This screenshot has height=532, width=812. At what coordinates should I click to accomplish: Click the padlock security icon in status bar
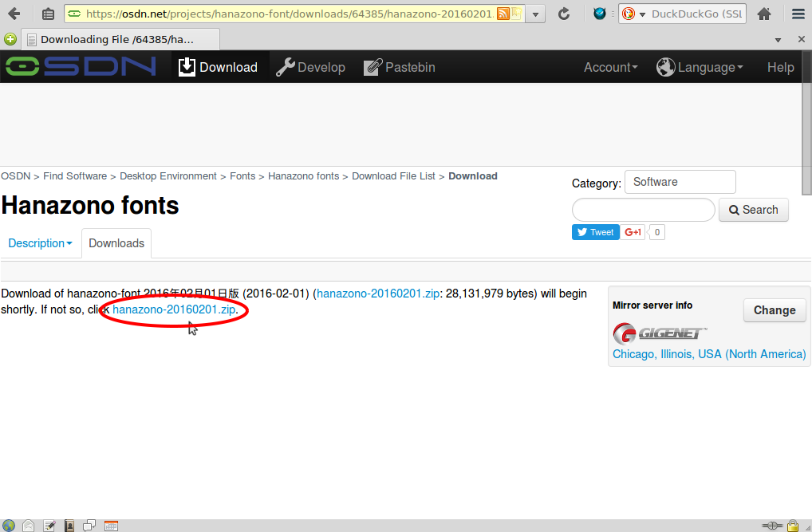(x=793, y=526)
